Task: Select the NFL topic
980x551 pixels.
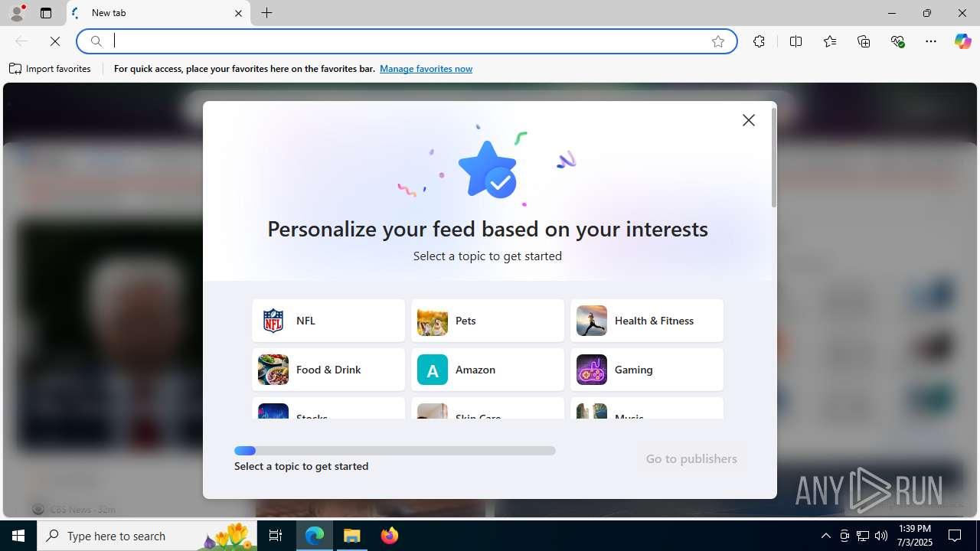Action: [x=328, y=321]
